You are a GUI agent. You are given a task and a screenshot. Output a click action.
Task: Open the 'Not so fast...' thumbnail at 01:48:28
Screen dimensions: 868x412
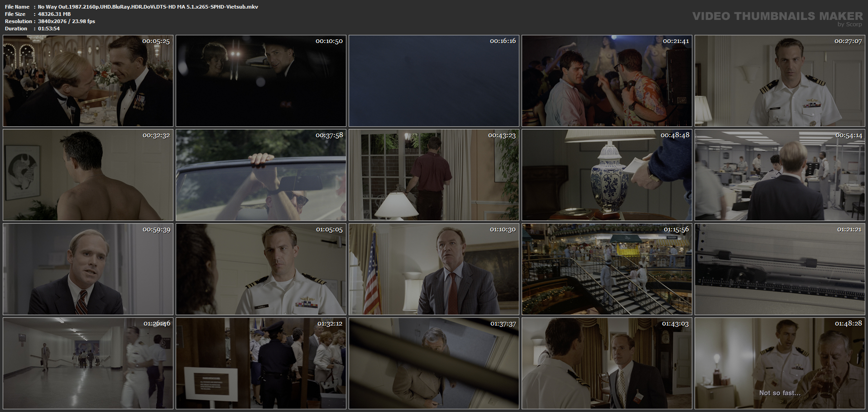click(x=780, y=364)
